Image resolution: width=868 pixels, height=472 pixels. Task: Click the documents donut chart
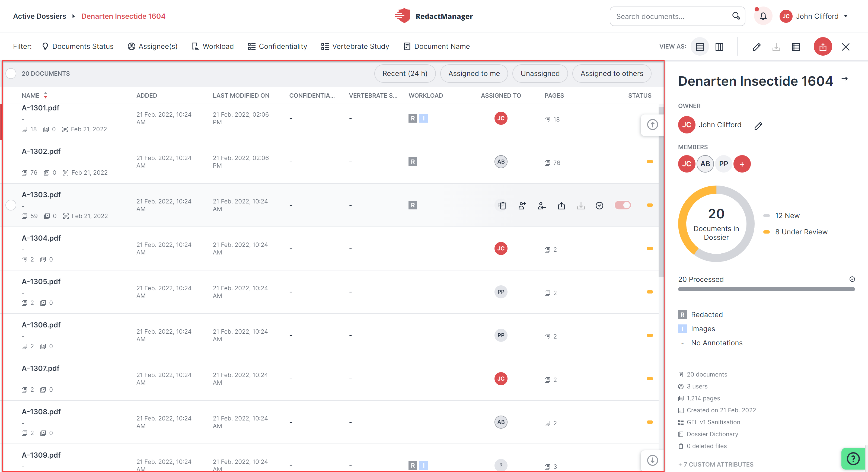(716, 224)
